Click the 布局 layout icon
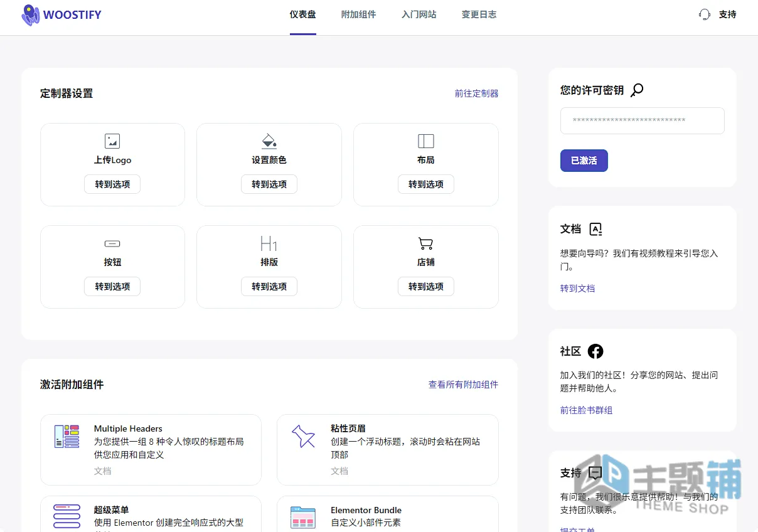The width and height of the screenshot is (758, 532). [426, 141]
